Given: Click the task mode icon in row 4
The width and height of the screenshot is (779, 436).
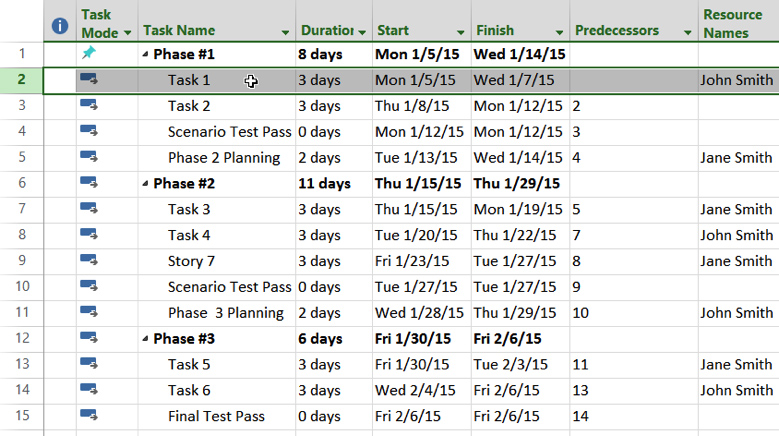Looking at the screenshot, I should 89,131.
